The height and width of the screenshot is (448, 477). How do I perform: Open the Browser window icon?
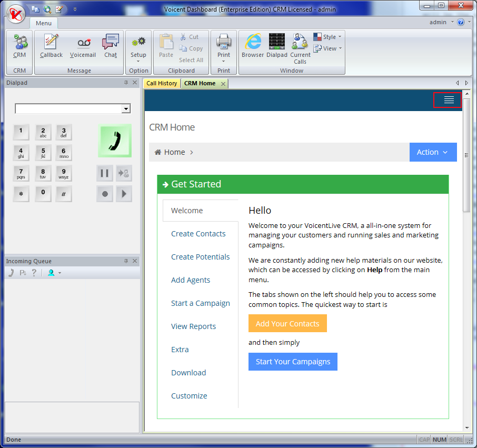(253, 46)
